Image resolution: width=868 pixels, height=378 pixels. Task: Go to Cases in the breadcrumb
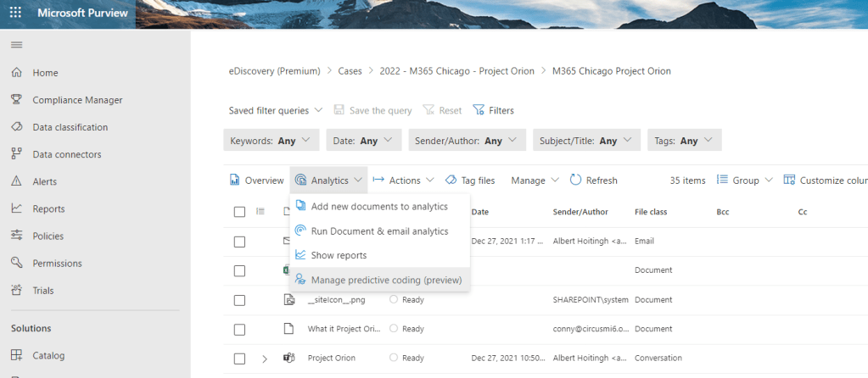(x=350, y=71)
